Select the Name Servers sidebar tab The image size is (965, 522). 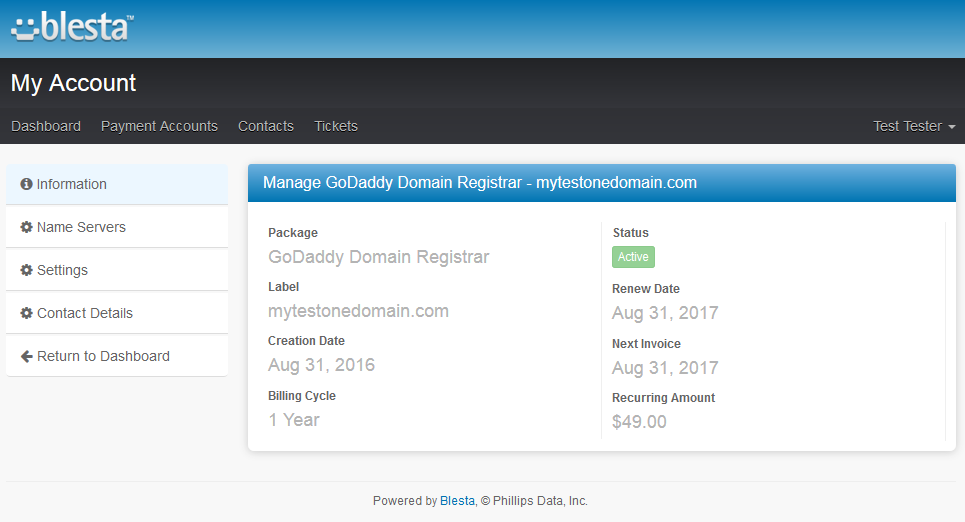coord(117,227)
